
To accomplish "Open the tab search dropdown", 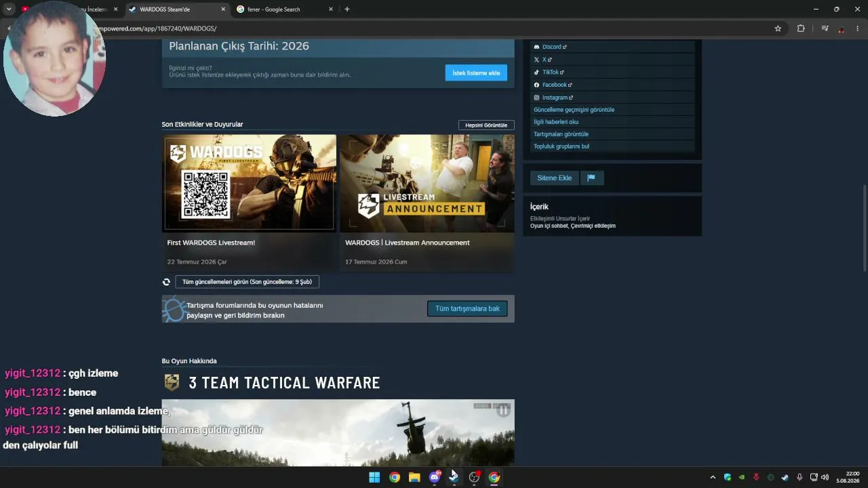I will tap(9, 9).
